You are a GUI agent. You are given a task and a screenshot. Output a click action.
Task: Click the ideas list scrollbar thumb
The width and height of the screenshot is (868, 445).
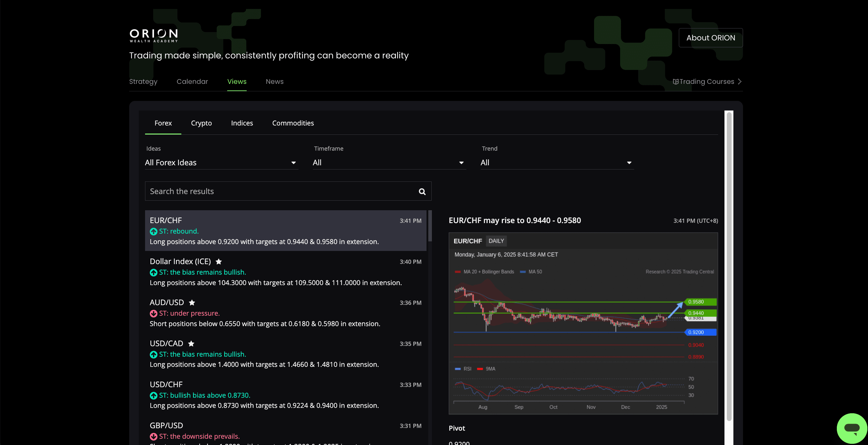click(430, 226)
